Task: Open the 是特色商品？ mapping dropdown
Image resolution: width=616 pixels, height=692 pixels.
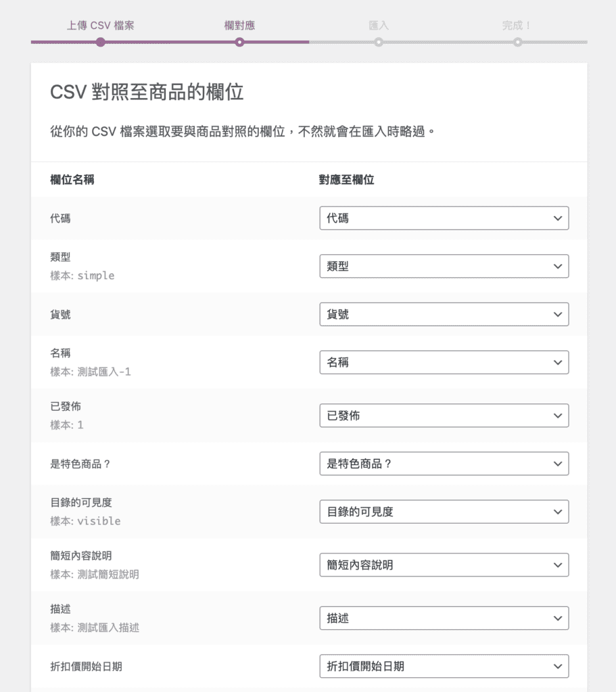Action: (x=444, y=464)
